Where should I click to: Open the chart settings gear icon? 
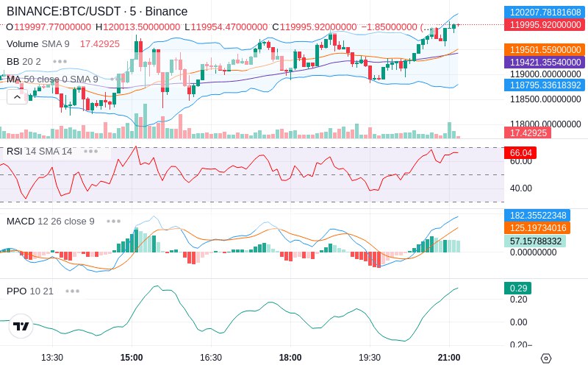point(546,358)
